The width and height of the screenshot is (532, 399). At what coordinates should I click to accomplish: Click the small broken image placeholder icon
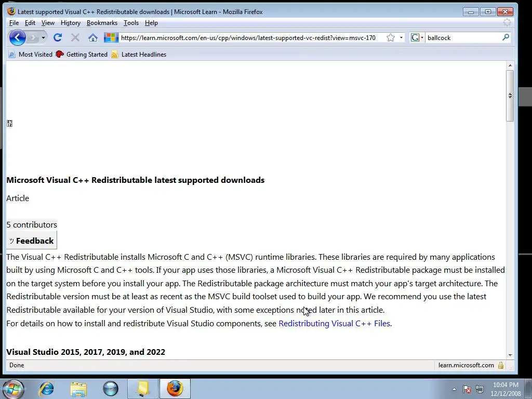pos(9,124)
